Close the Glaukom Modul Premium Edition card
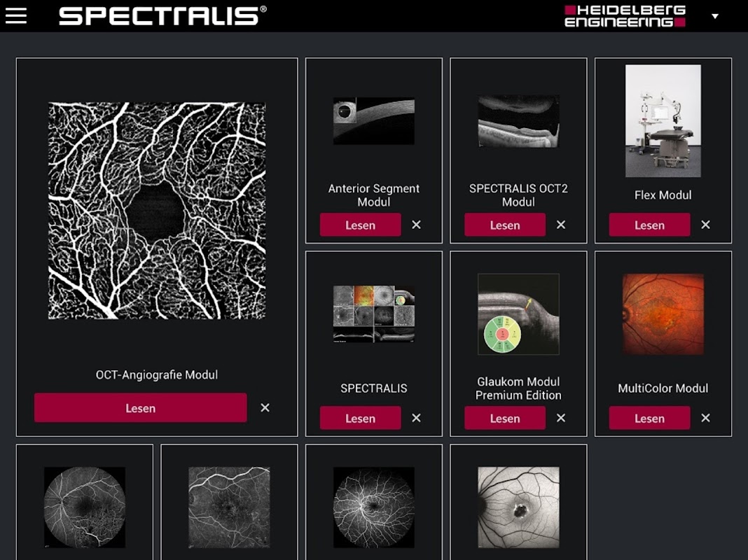This screenshot has height=560, width=748. pyautogui.click(x=560, y=418)
